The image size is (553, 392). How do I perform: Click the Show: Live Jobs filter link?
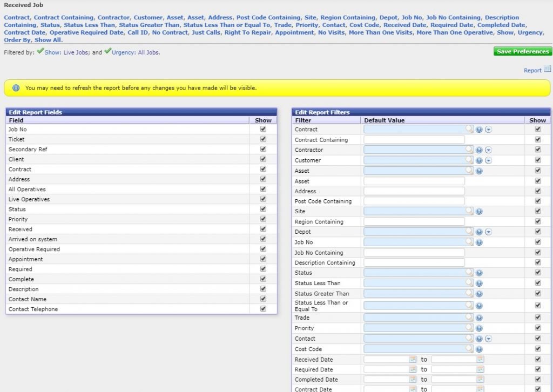pos(67,52)
